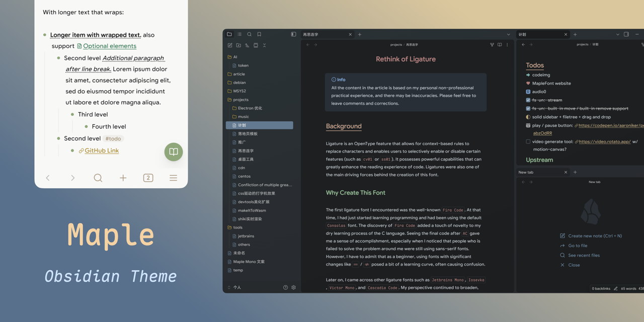This screenshot has height=322, width=644.
Task: Change sort order icon in file explorer
Action: 247,45
